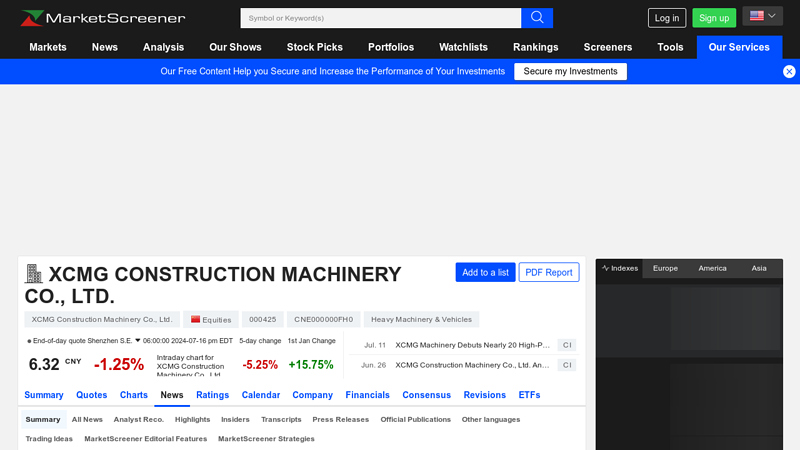Switch index widget to Asia
This screenshot has height=450, width=800.
click(759, 268)
